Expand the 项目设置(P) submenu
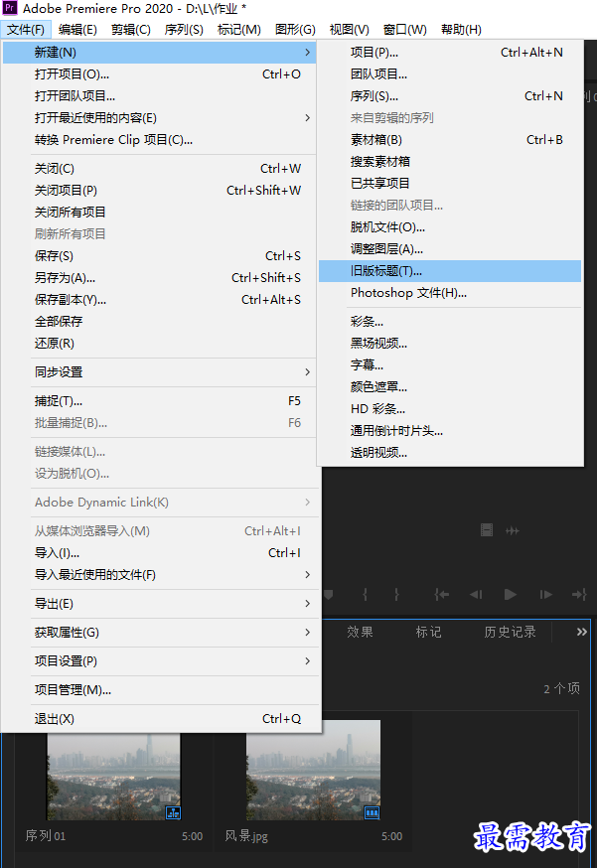 [x=307, y=661]
